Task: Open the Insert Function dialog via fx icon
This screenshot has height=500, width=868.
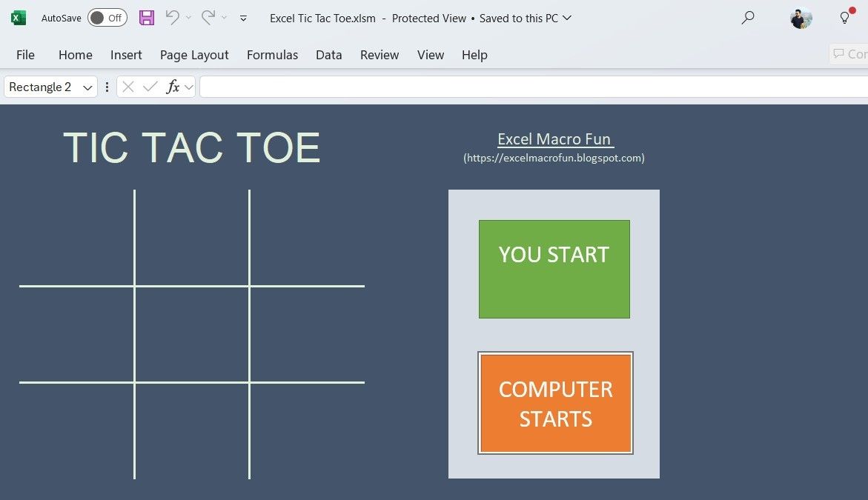Action: pyautogui.click(x=173, y=87)
